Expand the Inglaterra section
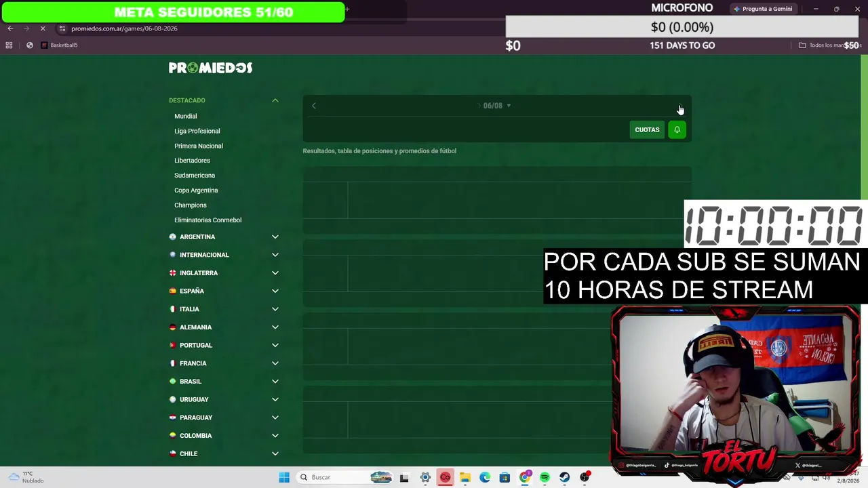868x488 pixels. pyautogui.click(x=275, y=273)
